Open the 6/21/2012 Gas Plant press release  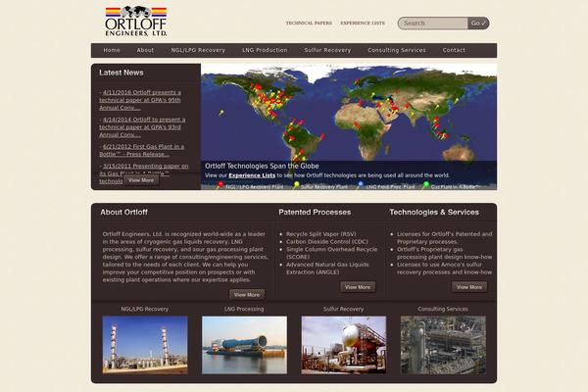click(142, 150)
